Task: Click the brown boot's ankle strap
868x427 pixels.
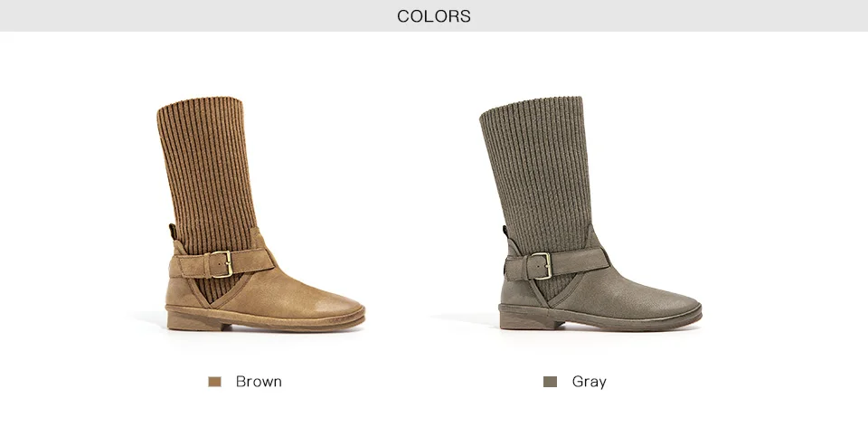Action: [x=222, y=264]
